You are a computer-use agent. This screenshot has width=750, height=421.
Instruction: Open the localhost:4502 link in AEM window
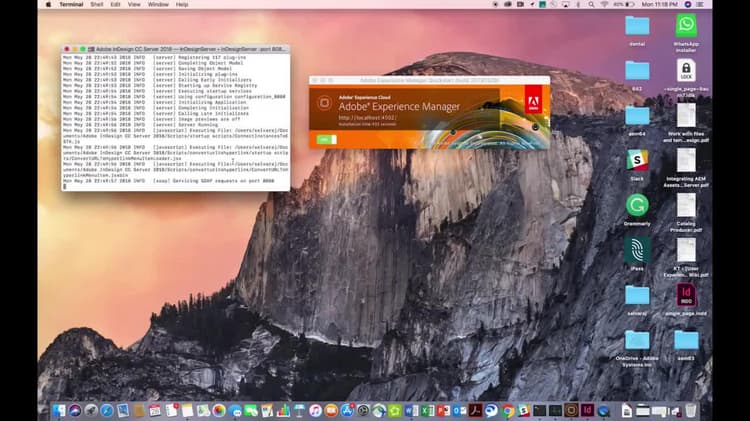367,118
